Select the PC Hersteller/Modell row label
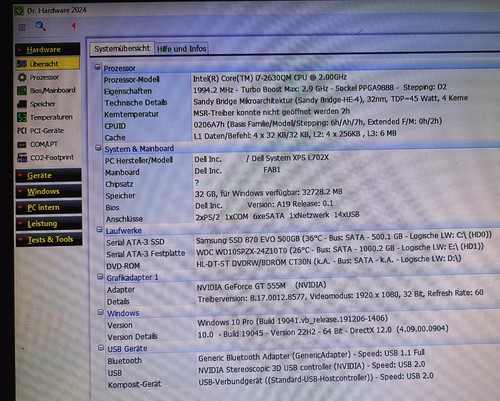Screen dimensions: 500x401 pyautogui.click(x=139, y=160)
